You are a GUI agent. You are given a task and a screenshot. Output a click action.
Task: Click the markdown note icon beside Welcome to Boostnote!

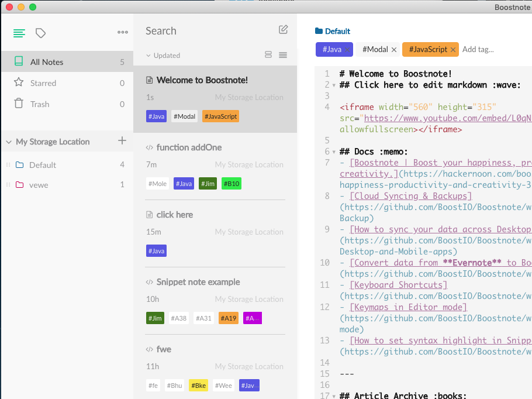(x=149, y=80)
